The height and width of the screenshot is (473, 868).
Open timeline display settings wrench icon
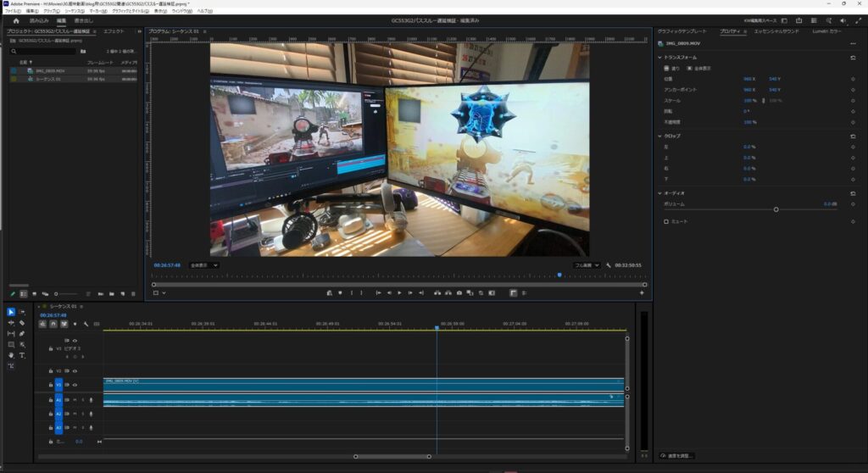pos(86,324)
